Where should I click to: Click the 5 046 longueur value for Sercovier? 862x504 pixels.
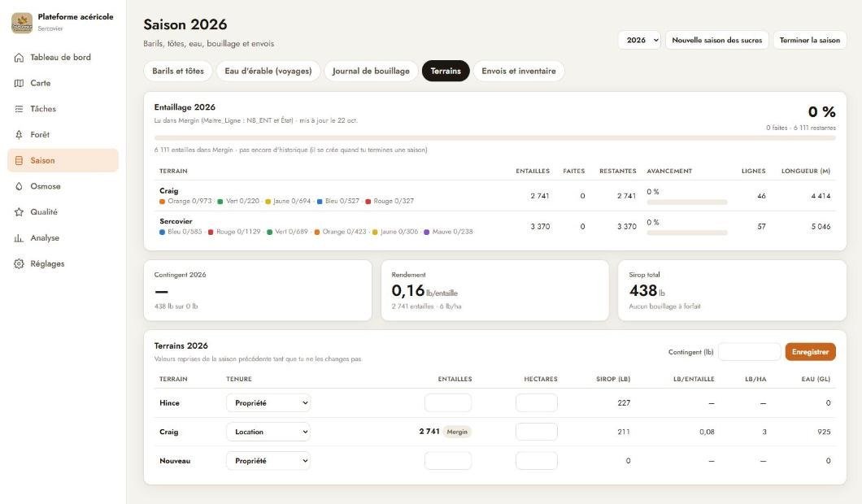821,227
